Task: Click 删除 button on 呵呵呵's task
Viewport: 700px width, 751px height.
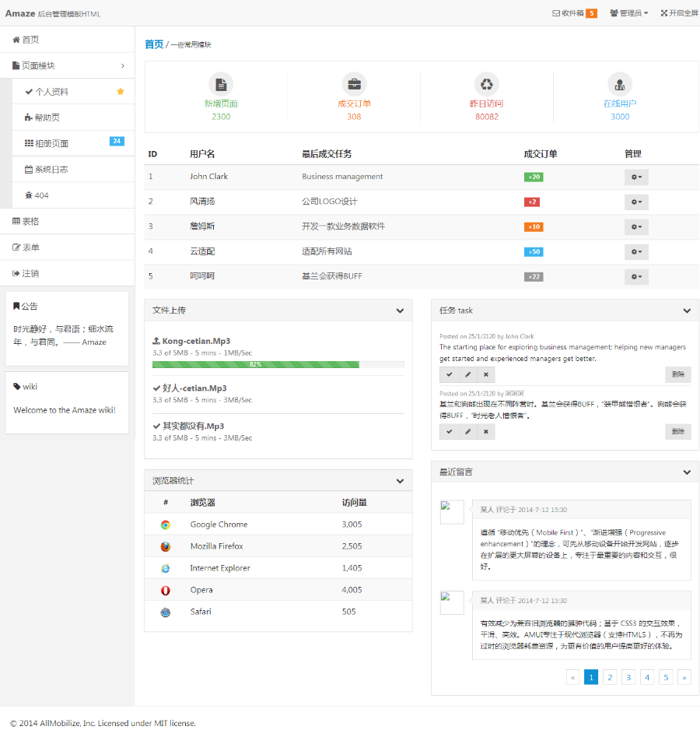Action: click(678, 432)
